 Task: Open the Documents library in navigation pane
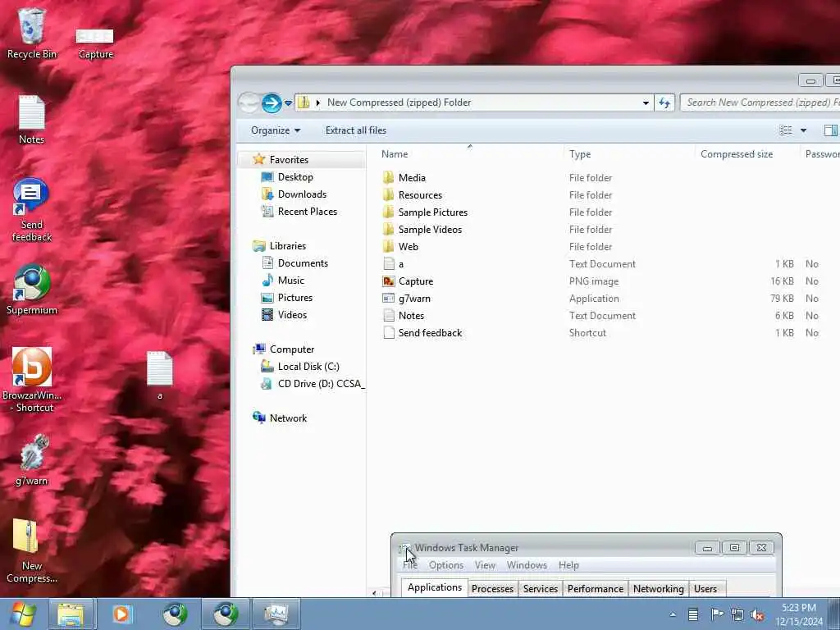(303, 263)
